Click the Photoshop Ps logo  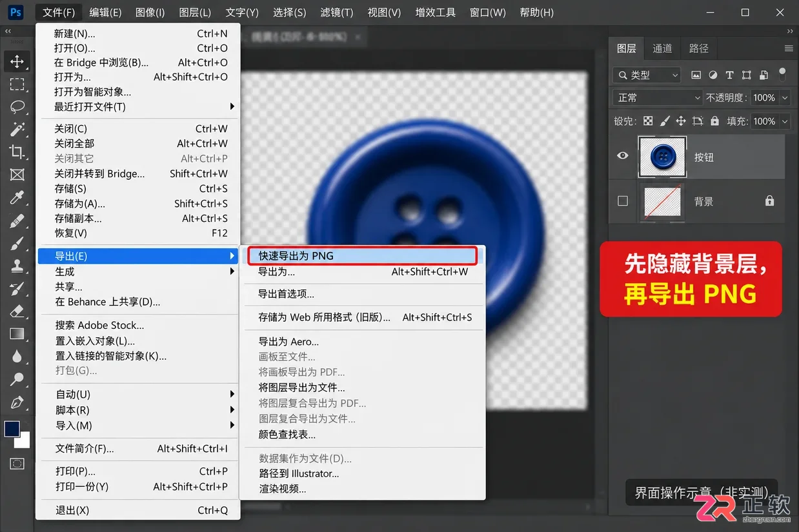tap(16, 12)
